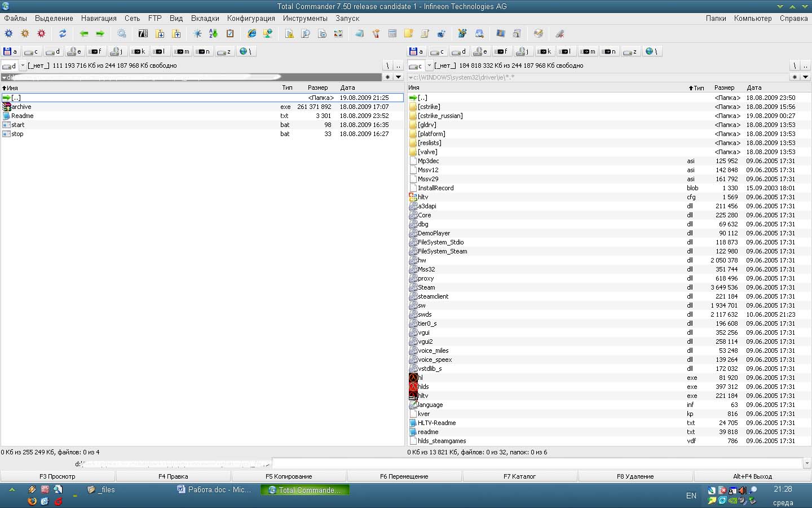Click the blue refresh arrows toolbar icon
The height and width of the screenshot is (508, 812).
(63, 34)
